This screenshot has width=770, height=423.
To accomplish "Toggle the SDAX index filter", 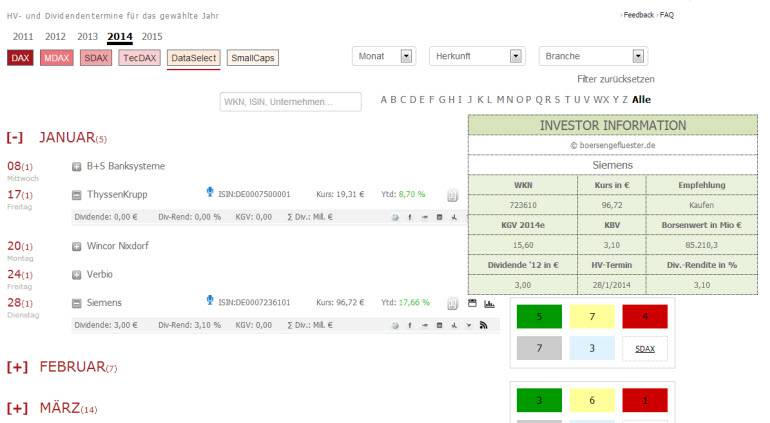I will pyautogui.click(x=96, y=58).
